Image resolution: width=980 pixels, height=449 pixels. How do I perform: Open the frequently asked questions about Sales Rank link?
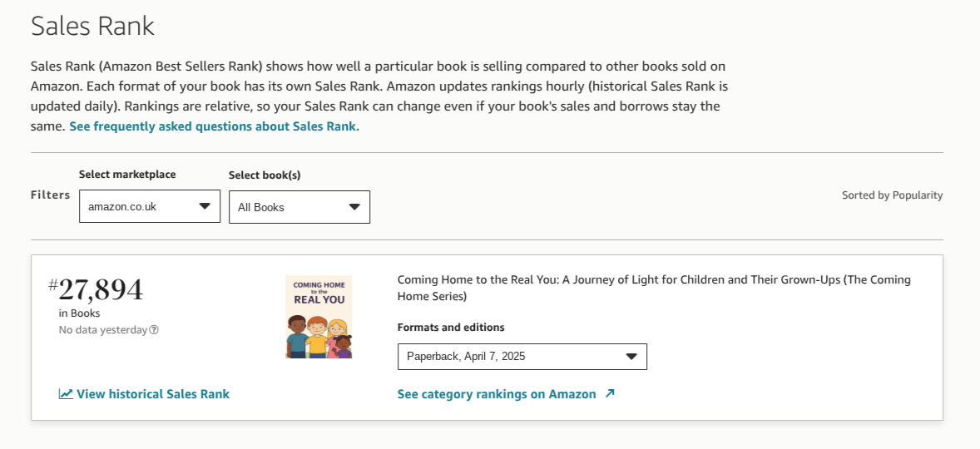pos(214,126)
